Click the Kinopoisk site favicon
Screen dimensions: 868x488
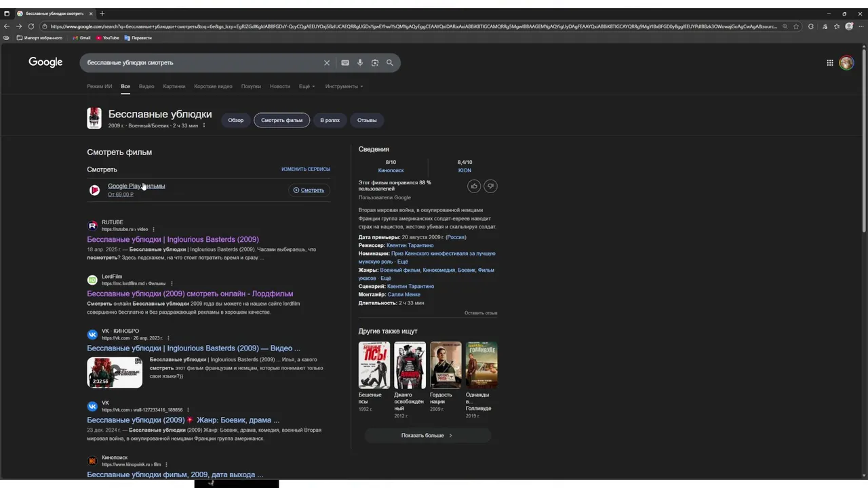[x=92, y=461]
